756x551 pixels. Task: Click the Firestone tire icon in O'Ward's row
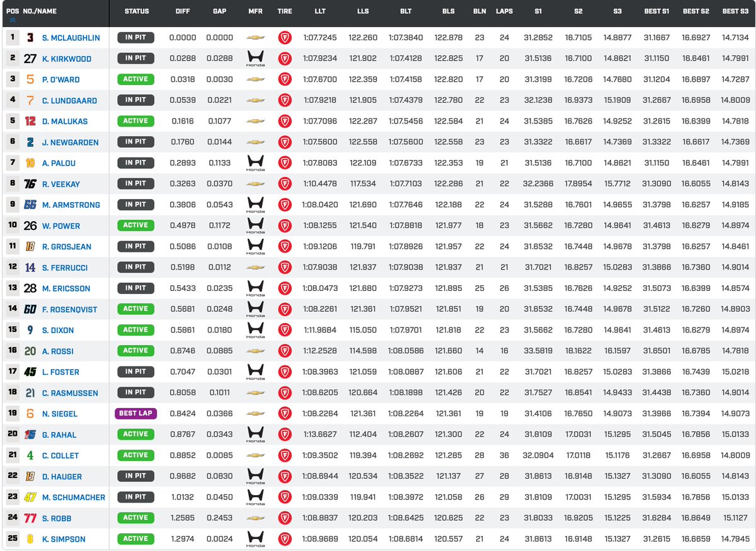[x=285, y=79]
